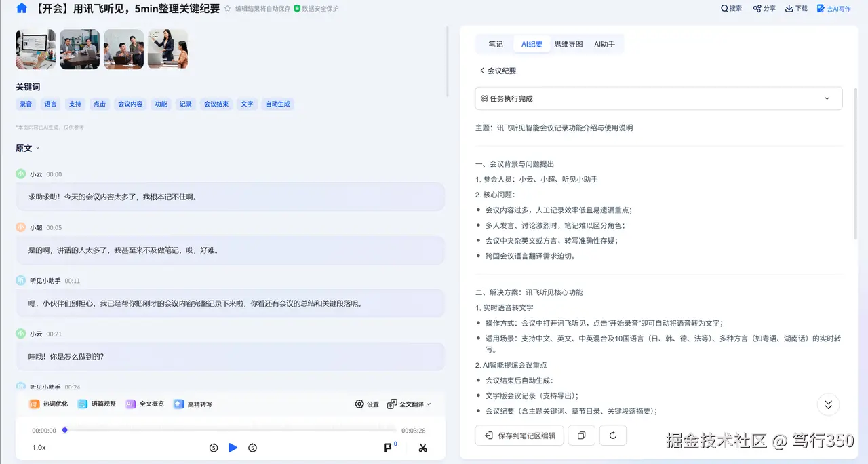Open the 搜索 search tool
Viewport: 868px width, 464px height.
731,9
